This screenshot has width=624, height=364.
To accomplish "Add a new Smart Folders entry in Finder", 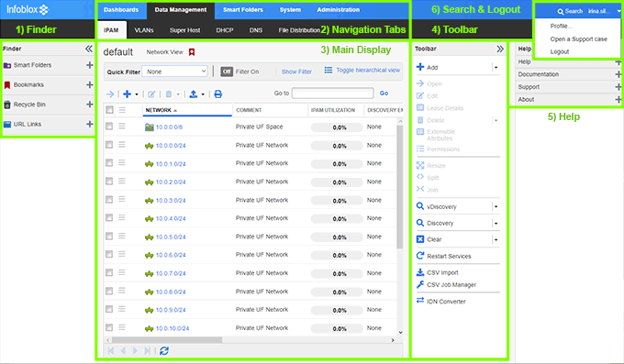I will [x=90, y=65].
